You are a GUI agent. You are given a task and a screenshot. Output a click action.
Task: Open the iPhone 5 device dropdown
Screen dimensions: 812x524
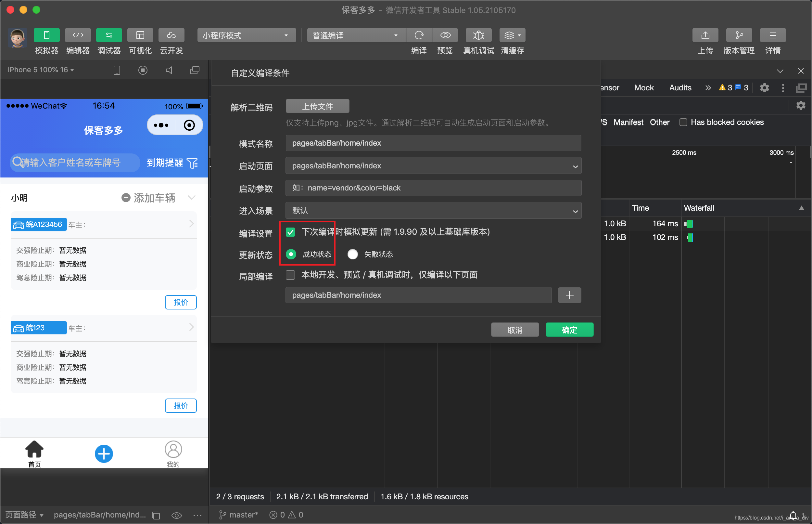[x=41, y=70]
